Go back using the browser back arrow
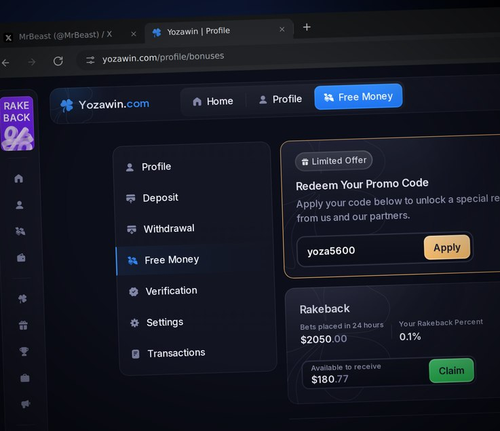This screenshot has height=431, width=500. (6, 62)
